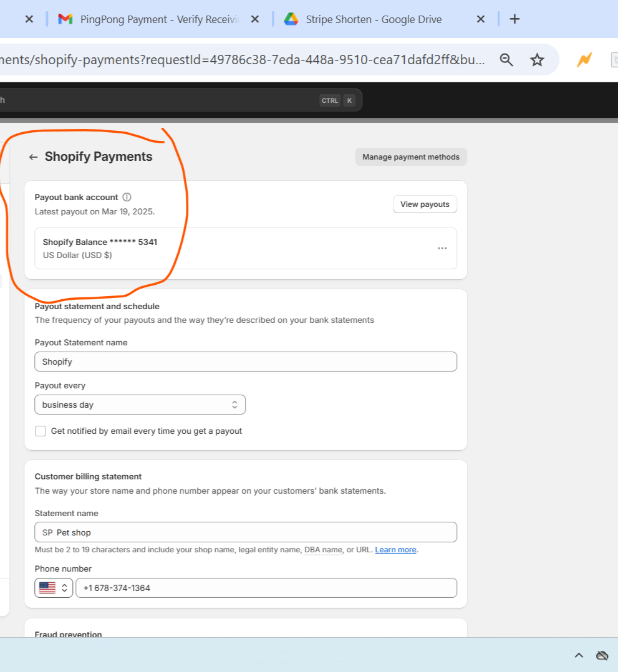This screenshot has width=618, height=672.
Task: Click the Customer billing statement heading
Action: (x=88, y=476)
